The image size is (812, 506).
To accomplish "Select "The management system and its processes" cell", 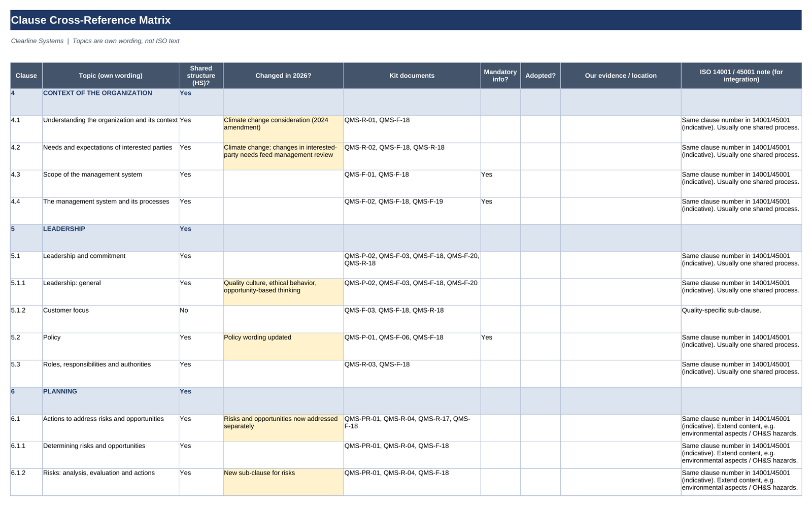I will 111,211.
